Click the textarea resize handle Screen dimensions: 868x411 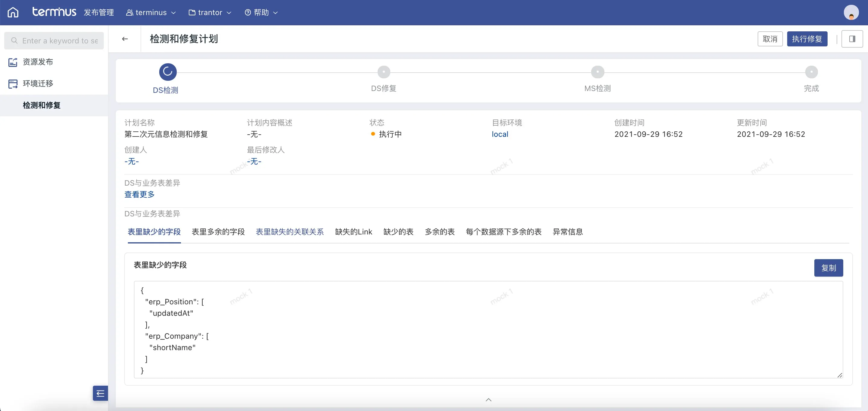tap(839, 375)
